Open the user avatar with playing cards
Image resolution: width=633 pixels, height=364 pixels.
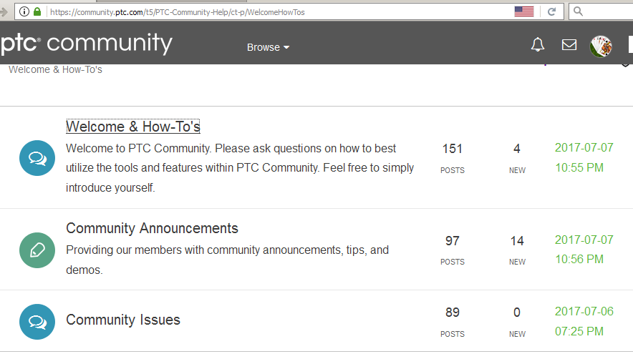pyautogui.click(x=601, y=46)
